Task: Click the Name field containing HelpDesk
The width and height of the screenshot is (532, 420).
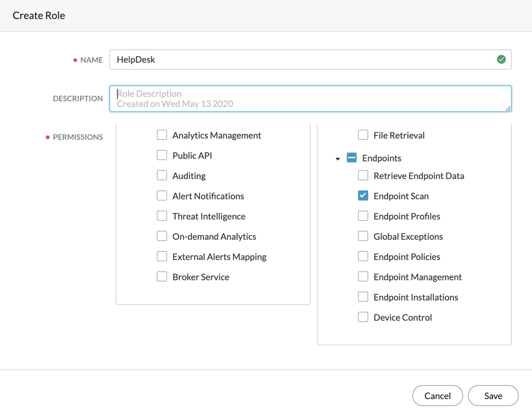Action: point(301,60)
